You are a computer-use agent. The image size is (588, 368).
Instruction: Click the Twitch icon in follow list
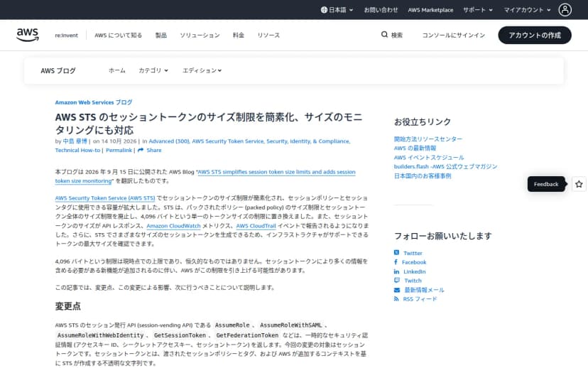point(397,280)
